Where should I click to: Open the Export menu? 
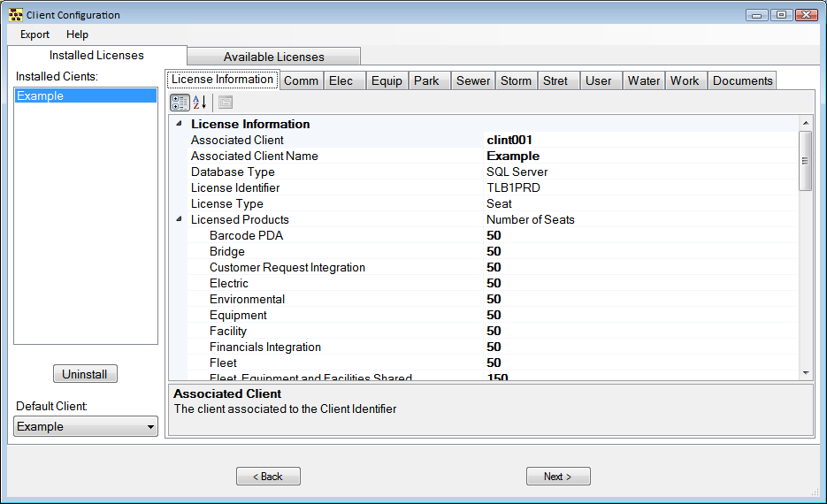[x=35, y=34]
